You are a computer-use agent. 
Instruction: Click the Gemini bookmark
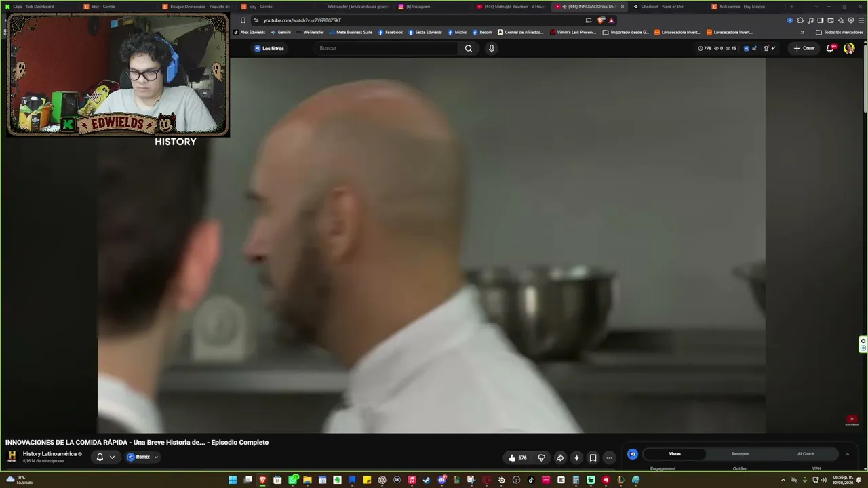click(x=281, y=32)
